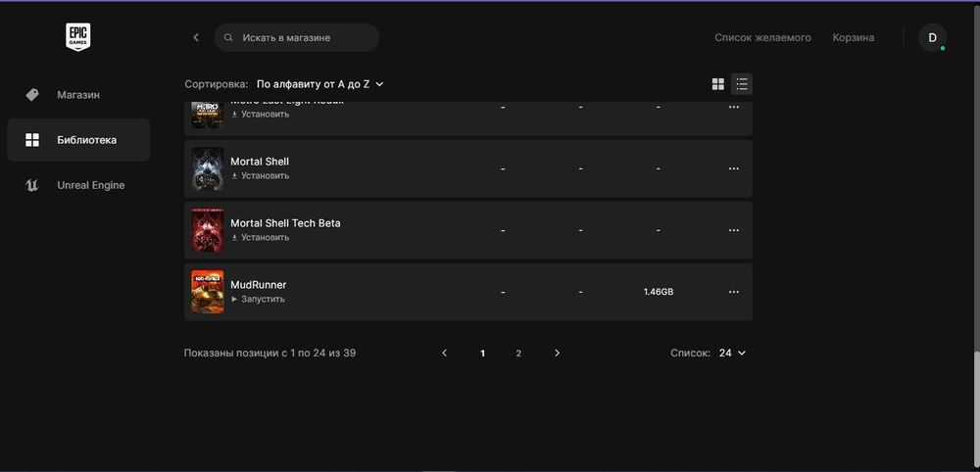Click the store search field
Viewport: 980px width, 472px height.
(x=297, y=37)
